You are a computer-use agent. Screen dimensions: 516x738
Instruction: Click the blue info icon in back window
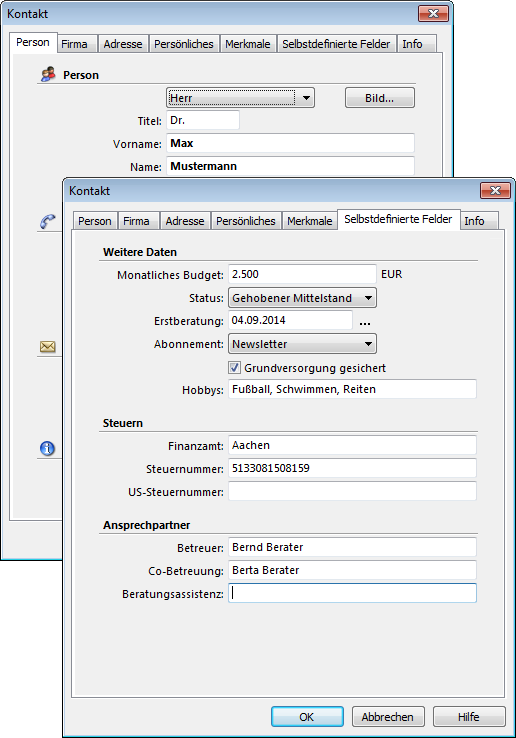(x=47, y=448)
